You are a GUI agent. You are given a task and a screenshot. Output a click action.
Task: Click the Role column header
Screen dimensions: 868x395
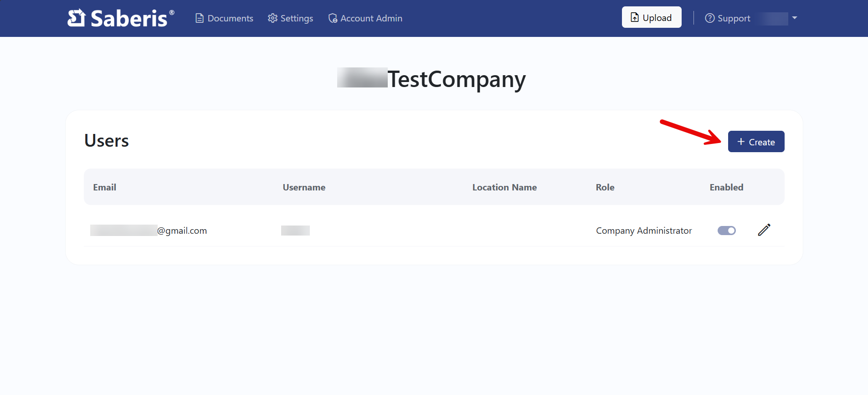click(605, 187)
